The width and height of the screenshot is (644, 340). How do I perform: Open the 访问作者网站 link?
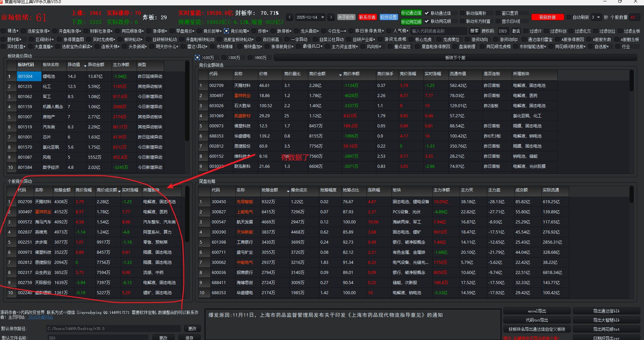(40, 317)
